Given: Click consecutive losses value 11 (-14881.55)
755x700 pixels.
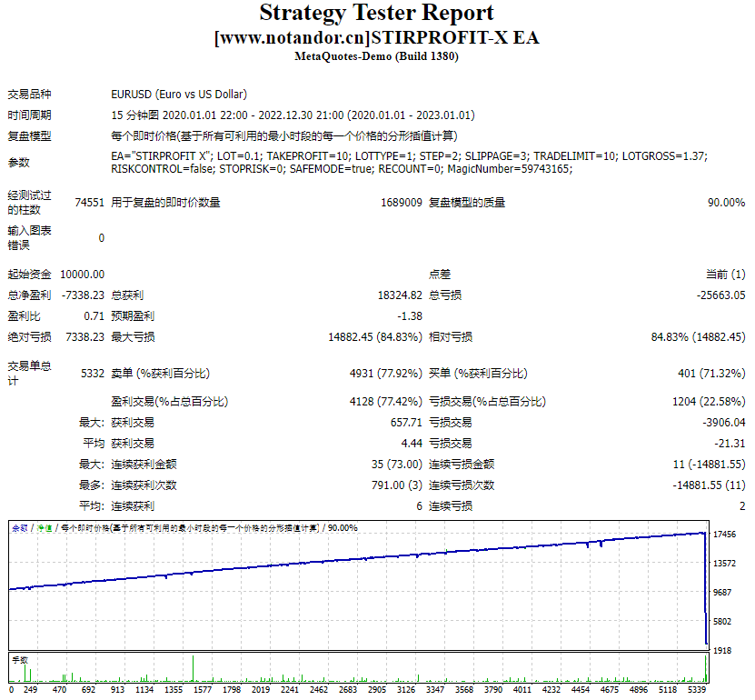Looking at the screenshot, I should (x=709, y=465).
